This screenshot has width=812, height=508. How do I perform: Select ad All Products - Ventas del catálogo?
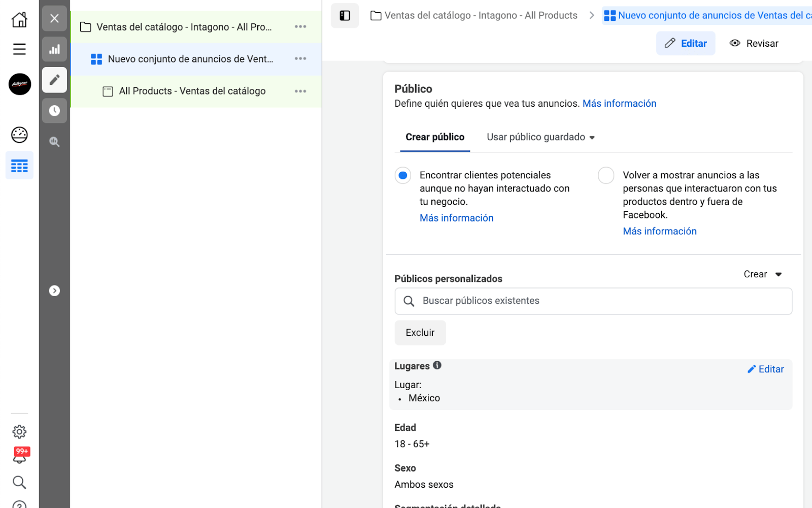[192, 91]
